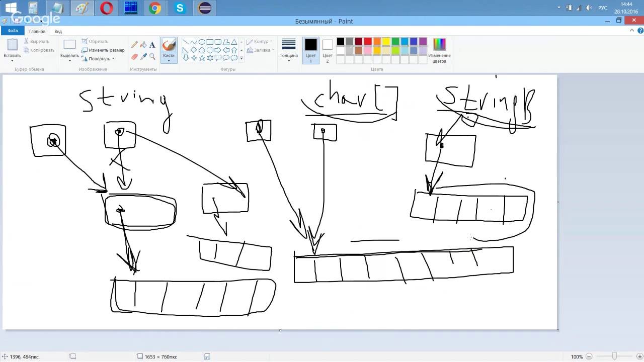This screenshot has height=362, width=644.
Task: Pick the yellow color swatch
Action: [386, 41]
